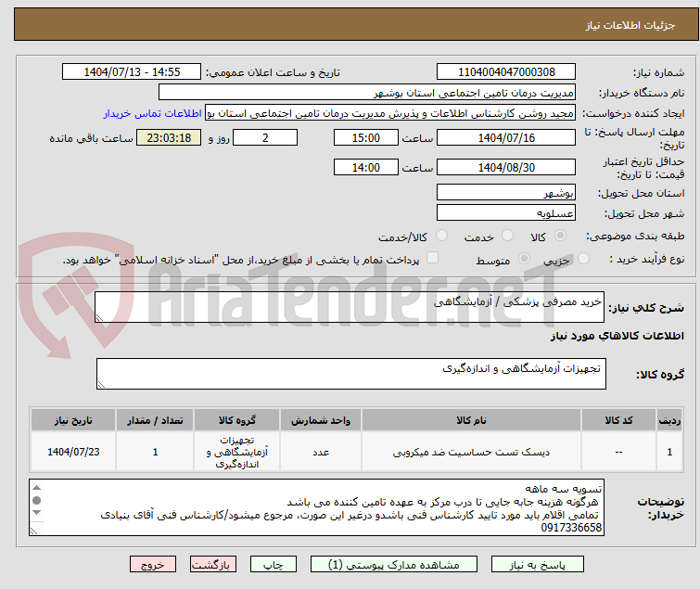The height and width of the screenshot is (589, 700).
Task: Toggle the اسناد خزانه اسلامی payment checkbox
Action: point(432,258)
